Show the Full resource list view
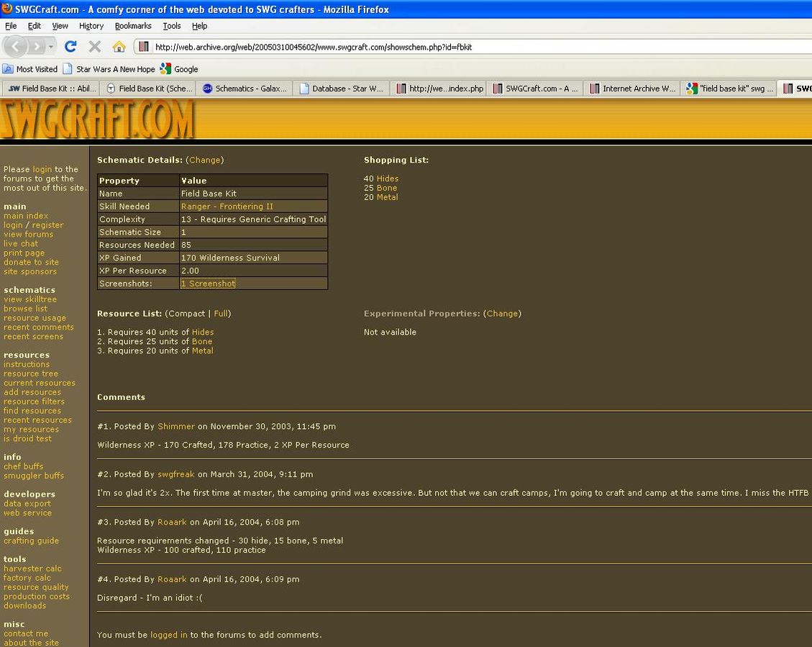Screen dimensions: 812x647 221,314
